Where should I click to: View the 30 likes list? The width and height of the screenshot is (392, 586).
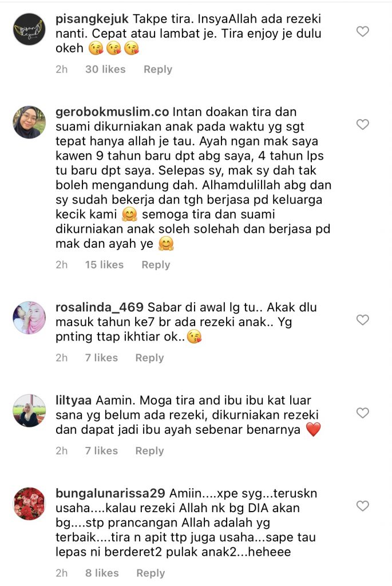pyautogui.click(x=105, y=69)
